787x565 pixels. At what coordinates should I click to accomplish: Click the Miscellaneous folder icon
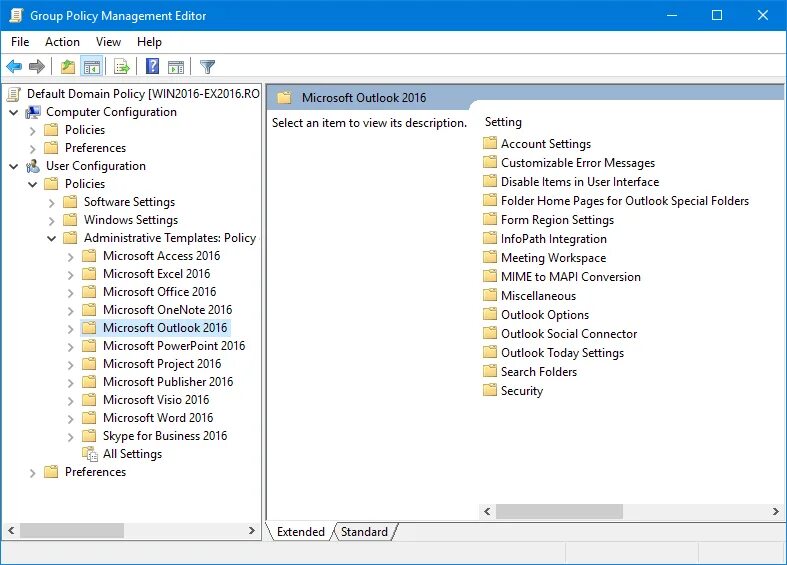coord(490,296)
